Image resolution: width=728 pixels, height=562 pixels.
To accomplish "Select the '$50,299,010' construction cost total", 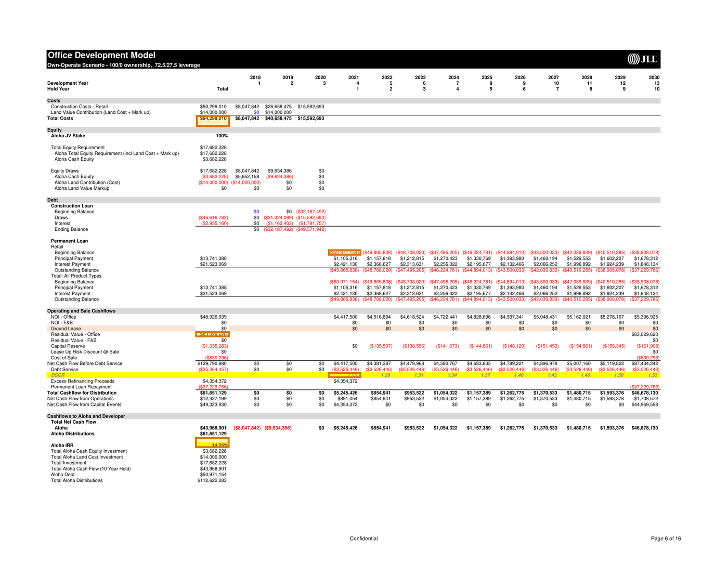I will tap(213, 107).
